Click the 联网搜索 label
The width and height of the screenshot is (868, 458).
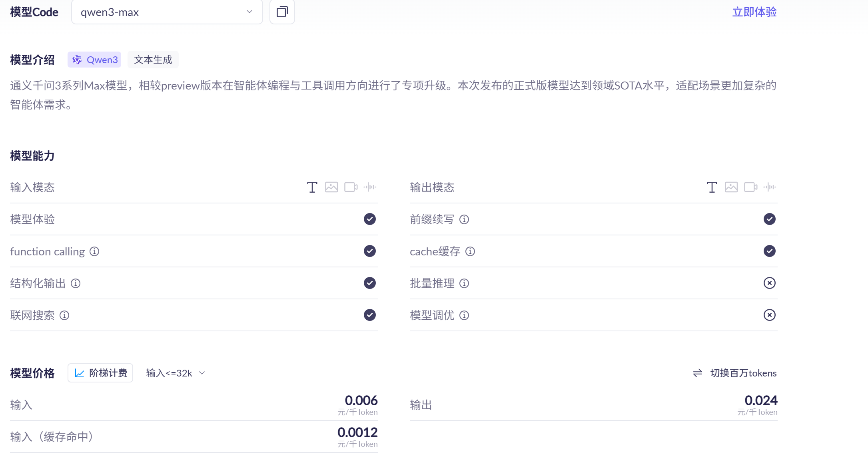tap(32, 315)
